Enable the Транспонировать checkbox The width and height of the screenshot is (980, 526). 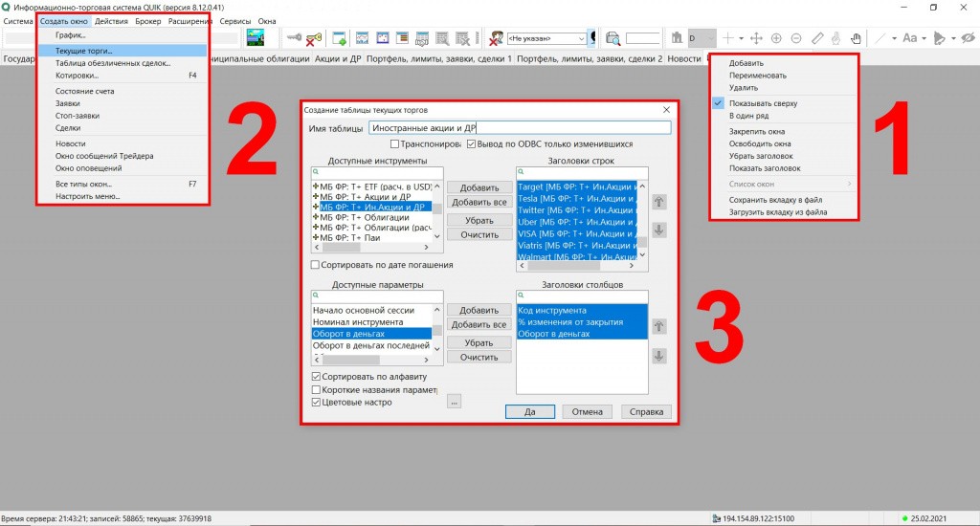click(395, 144)
